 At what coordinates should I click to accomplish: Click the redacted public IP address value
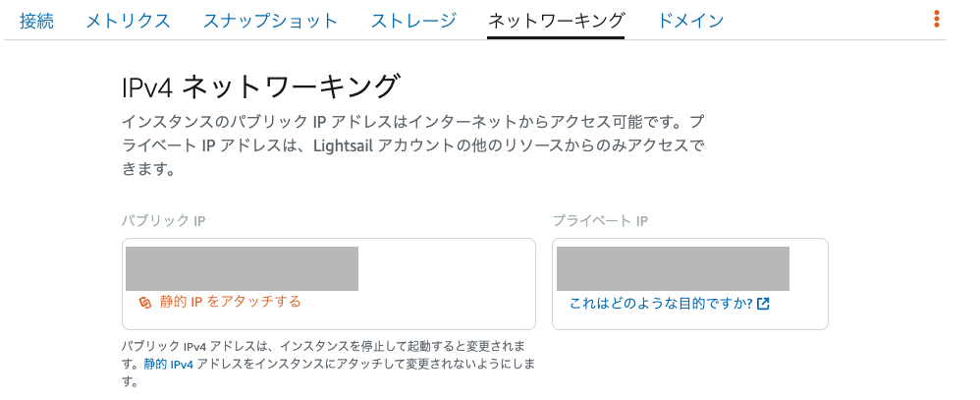[x=242, y=268]
